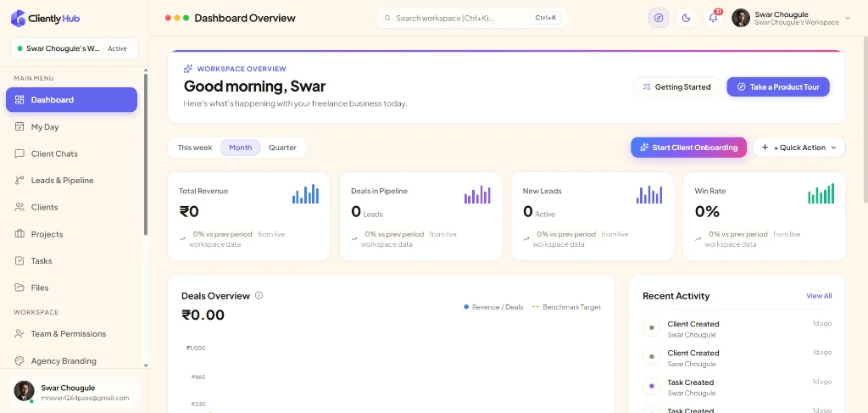This screenshot has height=413, width=868.
Task: Open the Quick Action dropdown
Action: (798, 148)
